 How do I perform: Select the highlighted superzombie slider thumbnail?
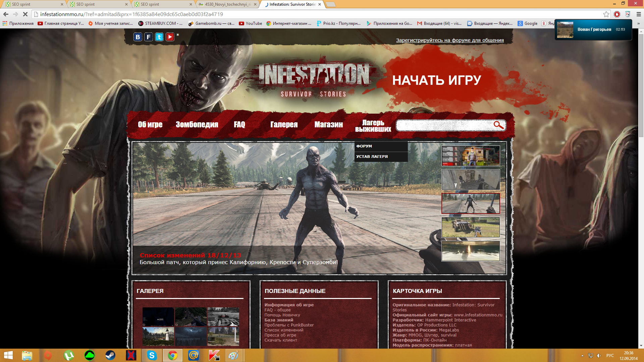click(x=471, y=203)
